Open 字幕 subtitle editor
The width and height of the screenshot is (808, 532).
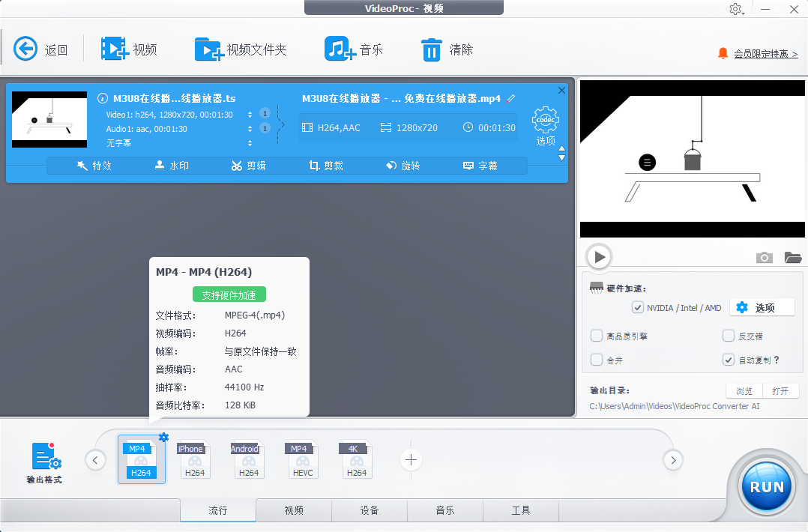tap(480, 166)
